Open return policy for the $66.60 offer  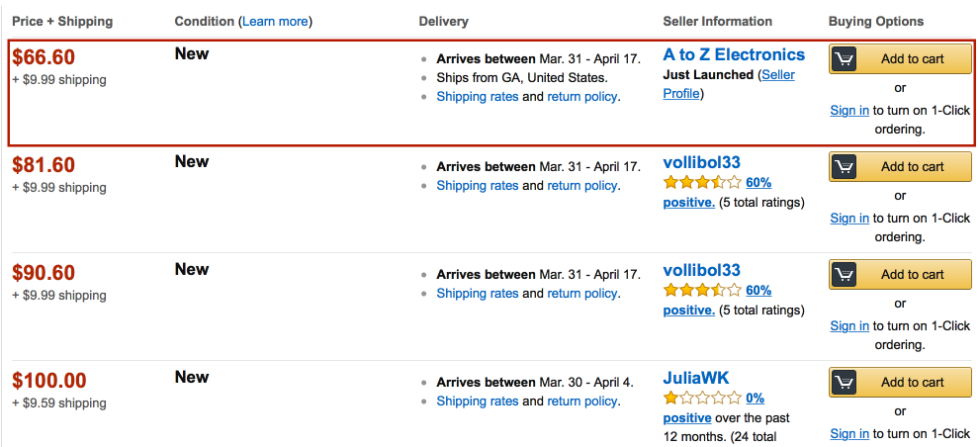[581, 97]
